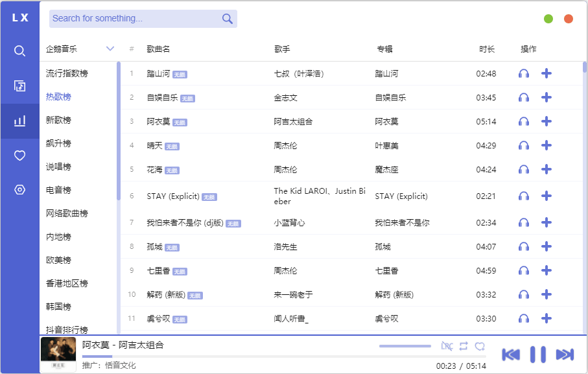Open the album cover thumbnail

tap(58, 354)
